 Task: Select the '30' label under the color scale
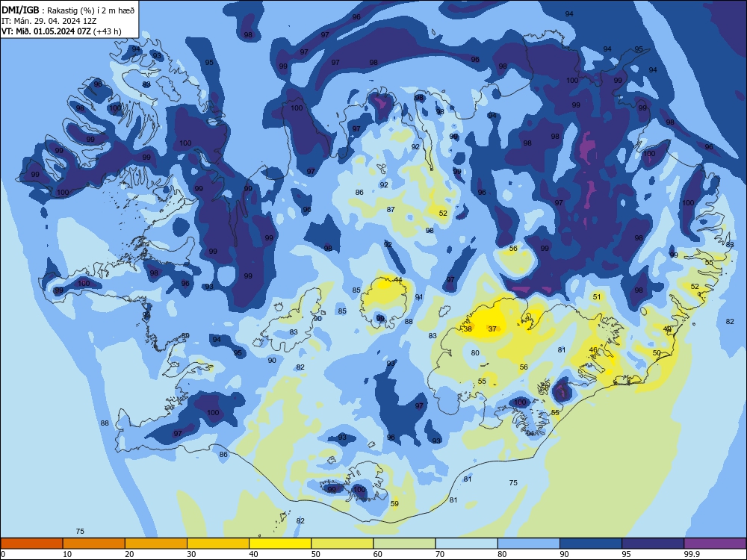[x=191, y=554]
